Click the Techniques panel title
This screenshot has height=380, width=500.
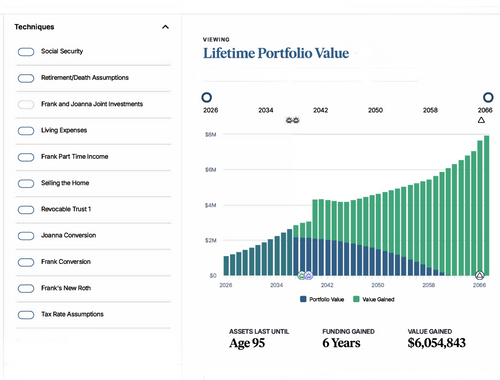tap(34, 27)
